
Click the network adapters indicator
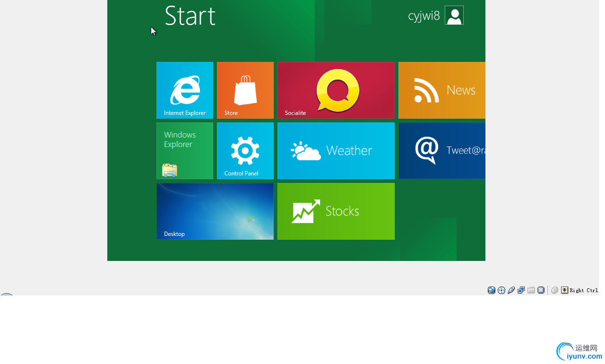click(521, 290)
